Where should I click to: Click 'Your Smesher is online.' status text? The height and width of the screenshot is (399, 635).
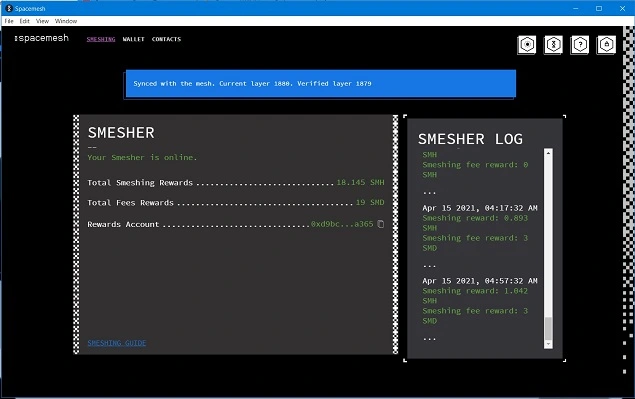(142, 157)
